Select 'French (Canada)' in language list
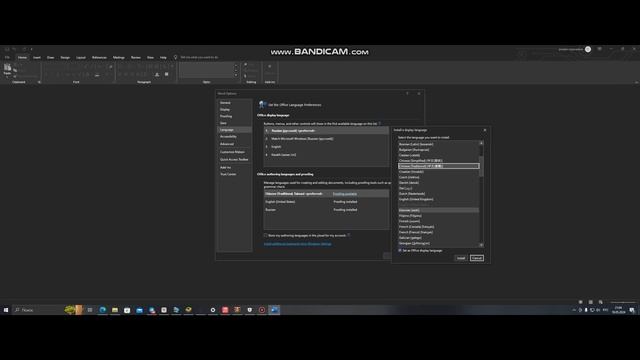 tap(438, 227)
